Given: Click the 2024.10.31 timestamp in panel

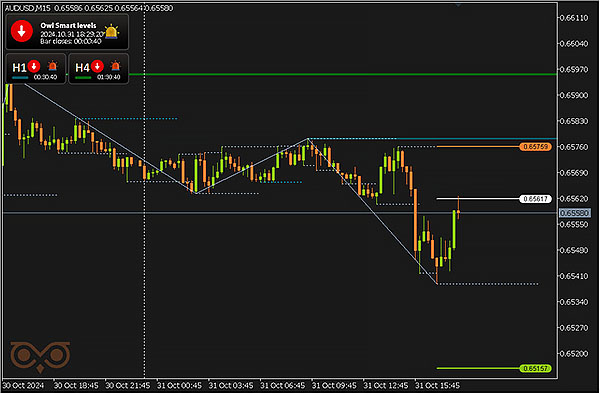Looking at the screenshot, I should point(72,34).
